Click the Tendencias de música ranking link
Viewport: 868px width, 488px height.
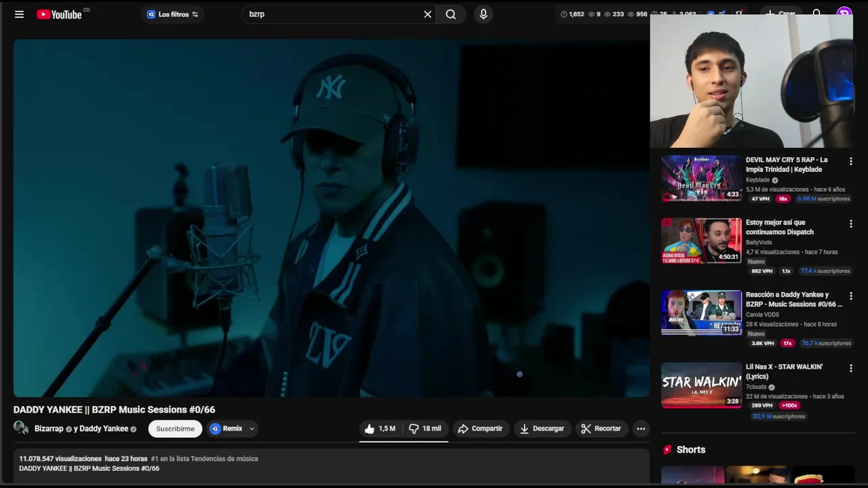click(x=204, y=459)
